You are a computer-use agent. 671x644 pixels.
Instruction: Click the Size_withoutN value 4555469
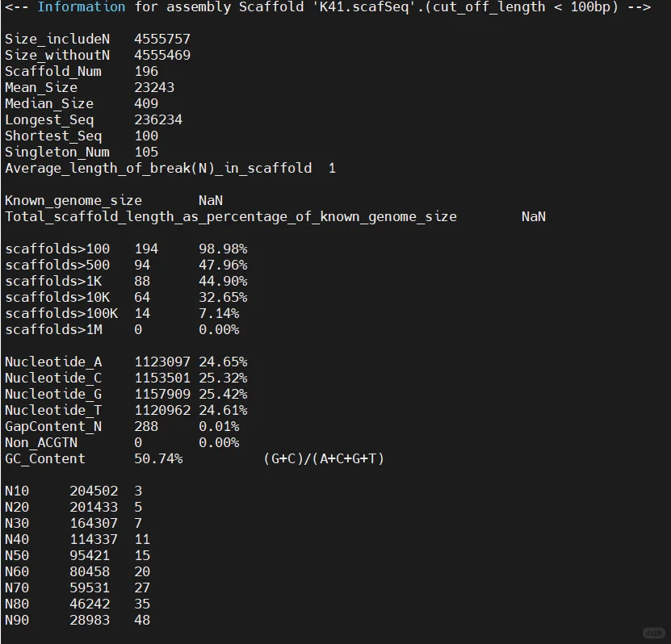pyautogui.click(x=162, y=55)
